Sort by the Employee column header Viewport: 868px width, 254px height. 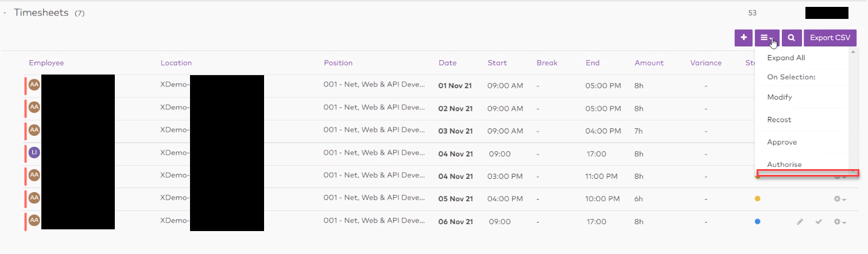46,63
